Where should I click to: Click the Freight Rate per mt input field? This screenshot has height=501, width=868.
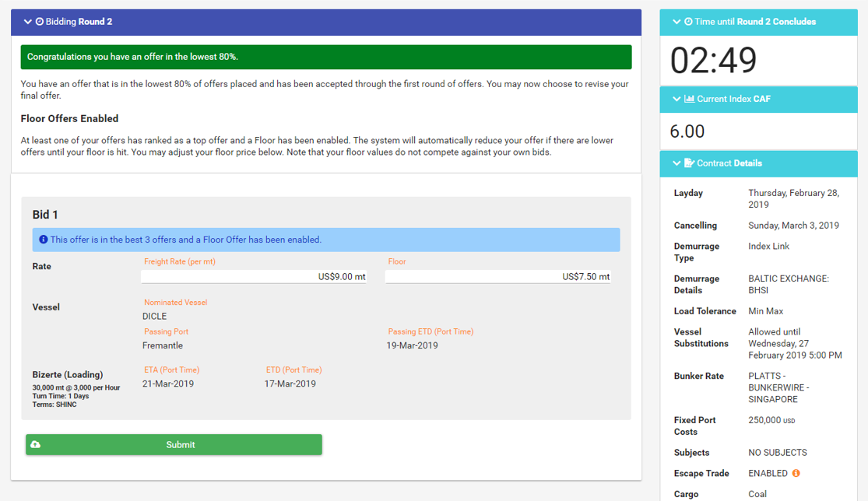click(254, 276)
